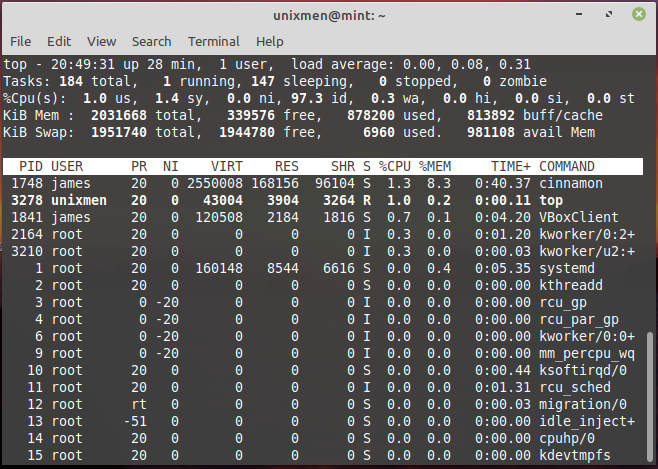658x469 pixels.
Task: Click the rt priority of migration/0
Action: [139, 404]
